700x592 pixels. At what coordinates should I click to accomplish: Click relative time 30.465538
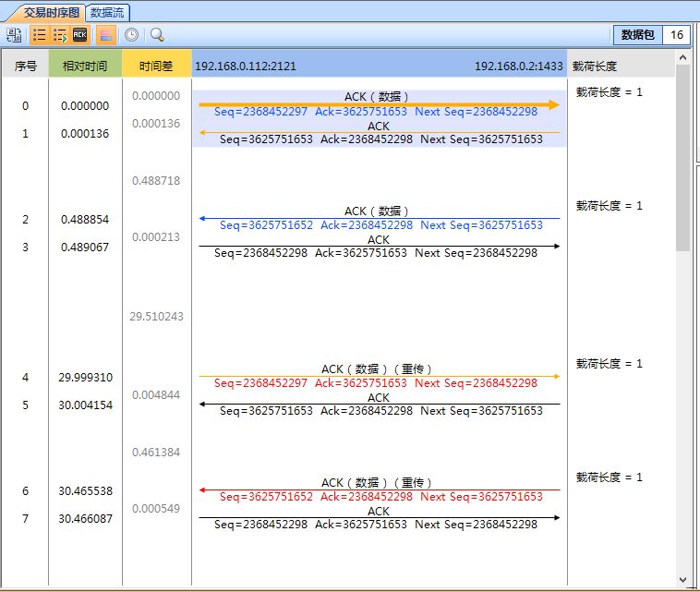(x=85, y=490)
